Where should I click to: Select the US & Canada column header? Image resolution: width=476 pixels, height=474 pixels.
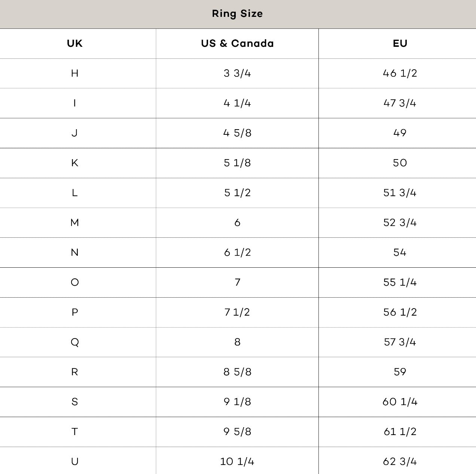coord(237,43)
